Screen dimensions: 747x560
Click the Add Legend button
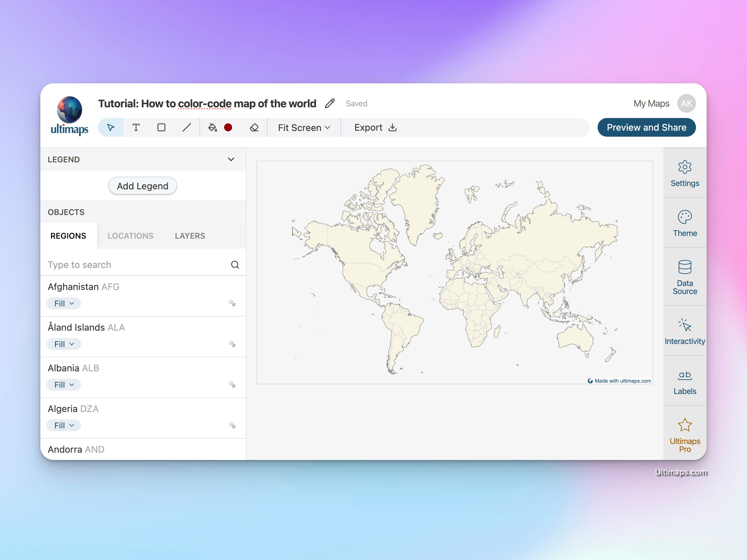pyautogui.click(x=142, y=186)
